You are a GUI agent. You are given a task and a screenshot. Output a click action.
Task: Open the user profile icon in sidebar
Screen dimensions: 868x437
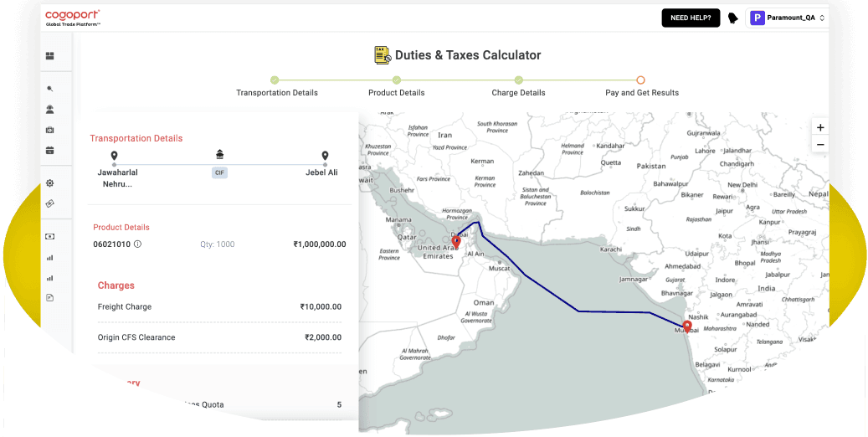click(x=49, y=109)
